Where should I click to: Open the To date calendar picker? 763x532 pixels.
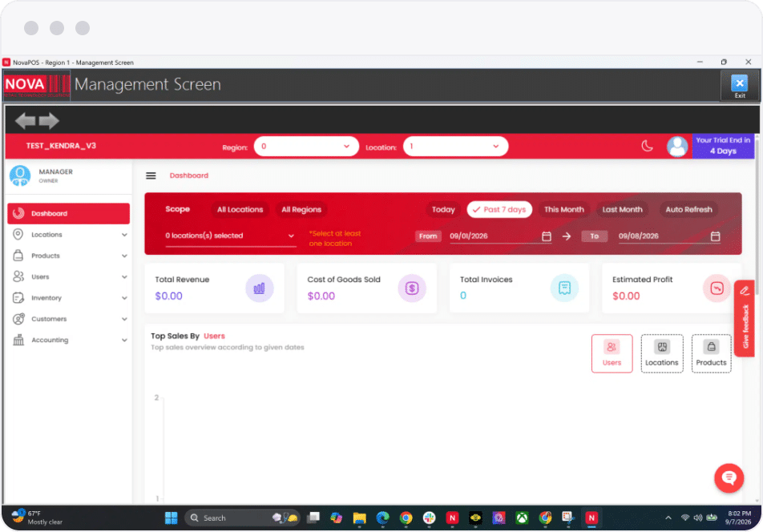[715, 236]
